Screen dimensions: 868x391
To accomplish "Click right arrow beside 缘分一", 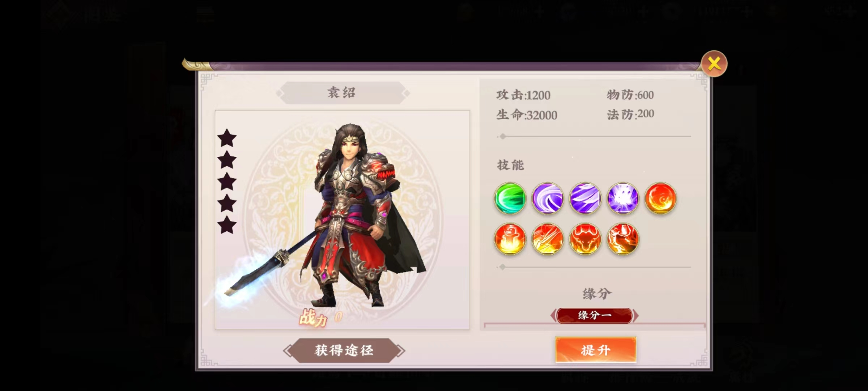I will (636, 315).
